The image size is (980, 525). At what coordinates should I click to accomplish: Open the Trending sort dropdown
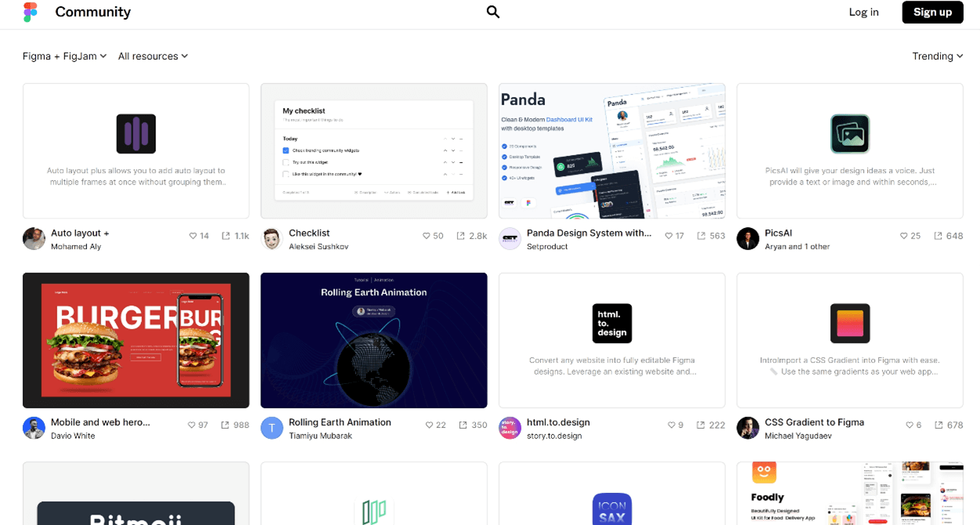[x=938, y=56]
